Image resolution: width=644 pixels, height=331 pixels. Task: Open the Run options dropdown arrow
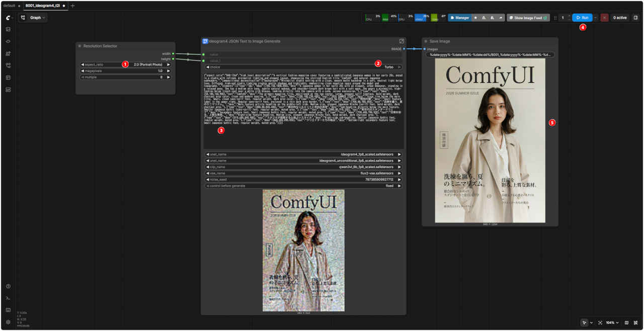click(596, 18)
